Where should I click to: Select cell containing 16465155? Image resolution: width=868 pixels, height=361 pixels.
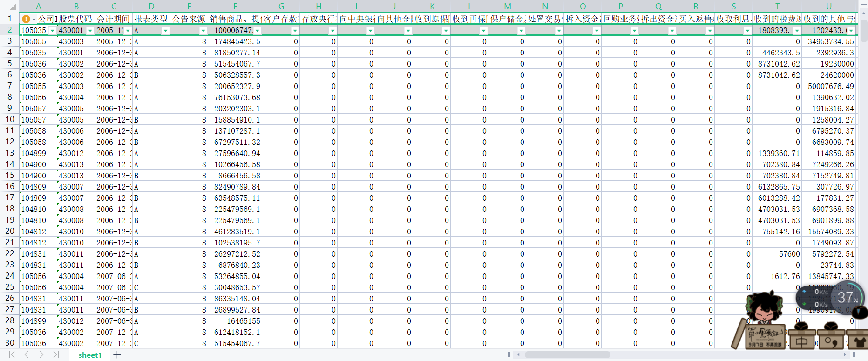tap(235, 321)
